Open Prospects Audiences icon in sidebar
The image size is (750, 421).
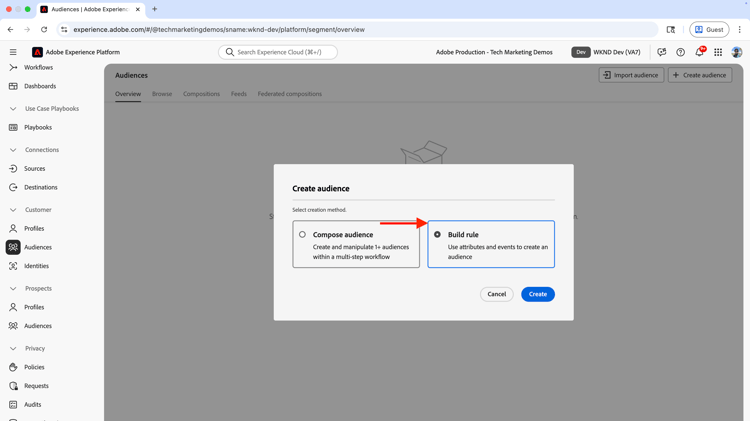(13, 326)
